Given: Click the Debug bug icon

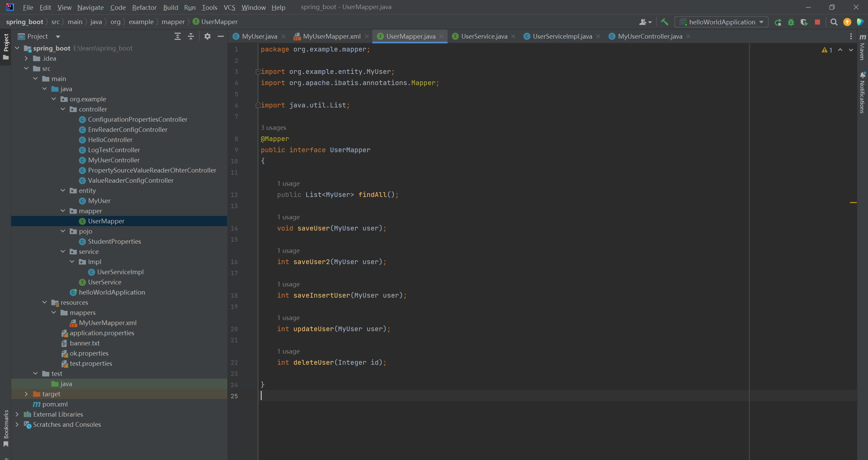Looking at the screenshot, I should click(x=791, y=22).
